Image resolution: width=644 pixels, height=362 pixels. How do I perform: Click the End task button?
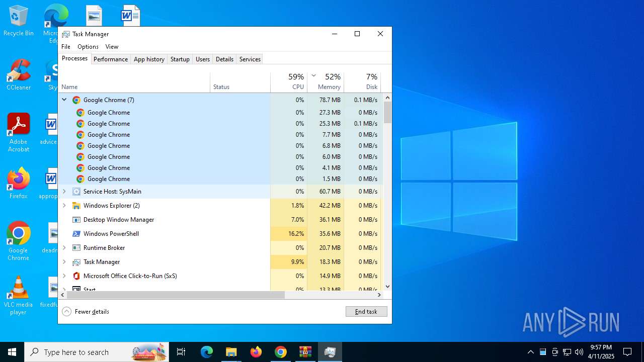coord(366,312)
